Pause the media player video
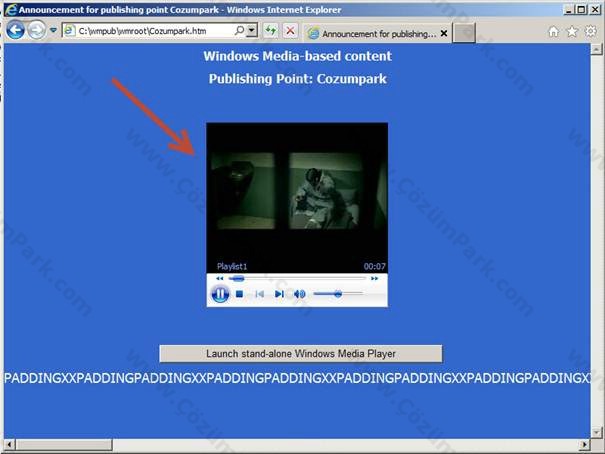The width and height of the screenshot is (605, 454). click(220, 294)
